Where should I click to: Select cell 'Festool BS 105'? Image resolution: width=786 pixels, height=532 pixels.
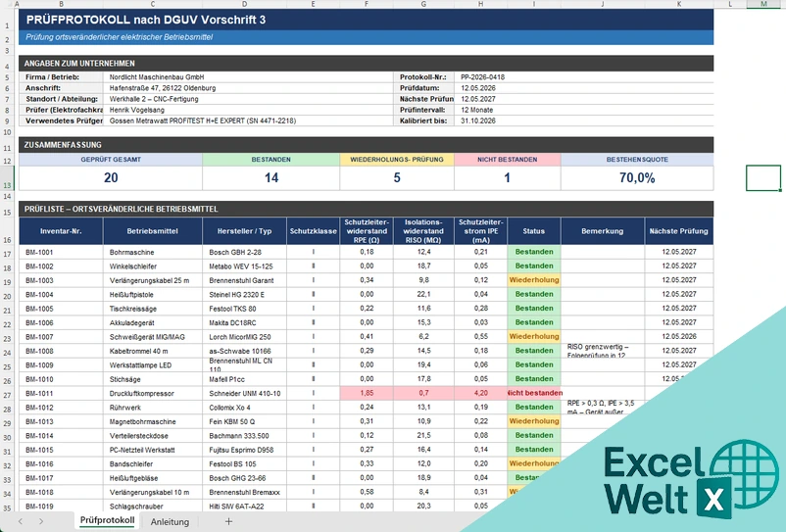244,463
